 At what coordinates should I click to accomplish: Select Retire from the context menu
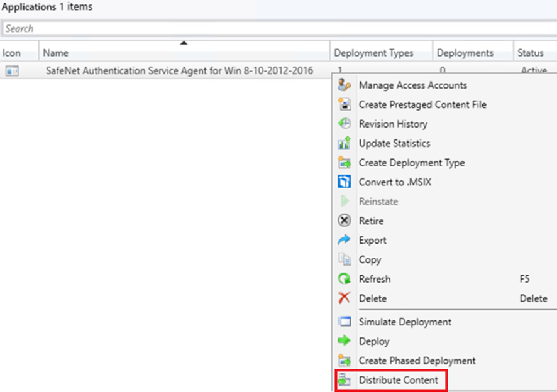(x=371, y=221)
